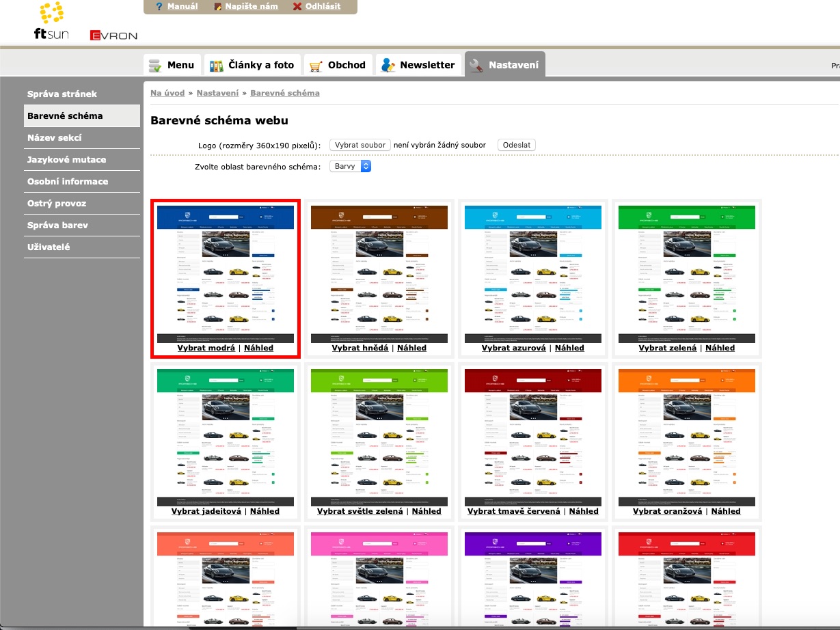This screenshot has height=630, width=840.
Task: Go to the Nastavení breadcrumb
Action: click(217, 92)
